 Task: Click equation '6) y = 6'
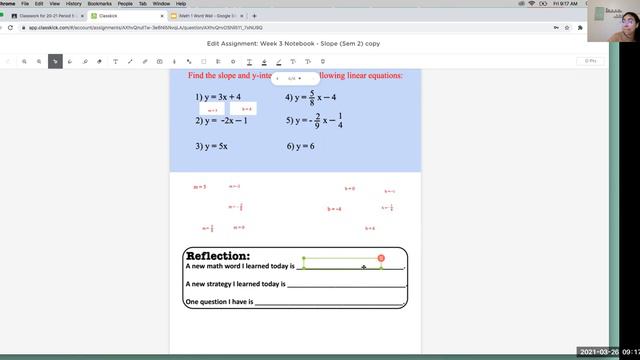[300, 146]
